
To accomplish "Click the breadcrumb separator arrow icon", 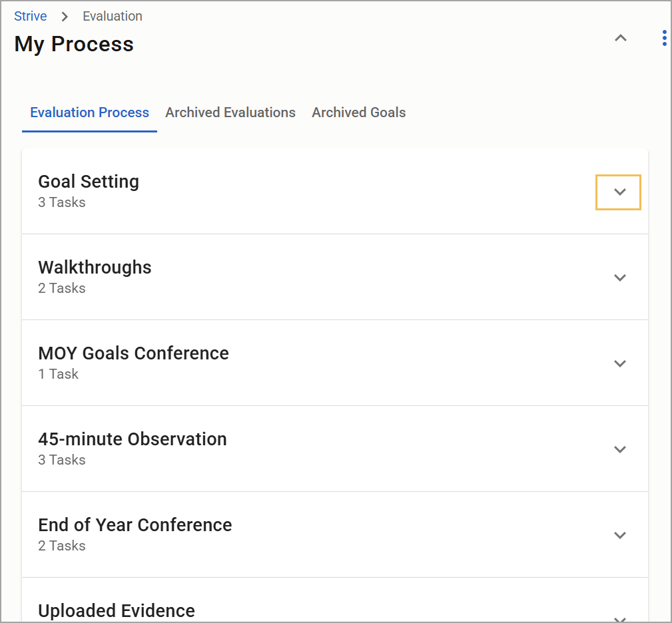I will point(65,17).
